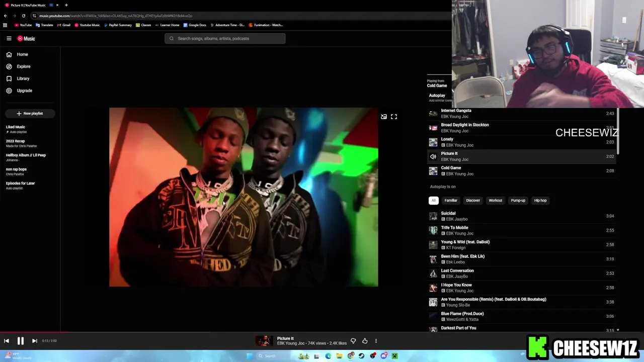Play Broad Daylight in Stockton from queue
This screenshot has height=362, width=644.
coord(521,128)
